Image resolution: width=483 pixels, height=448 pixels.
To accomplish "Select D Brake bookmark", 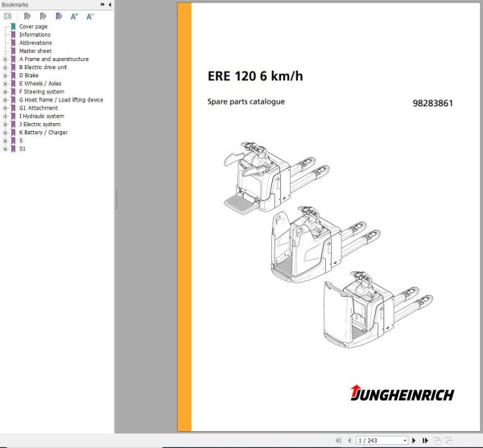I will click(x=29, y=76).
